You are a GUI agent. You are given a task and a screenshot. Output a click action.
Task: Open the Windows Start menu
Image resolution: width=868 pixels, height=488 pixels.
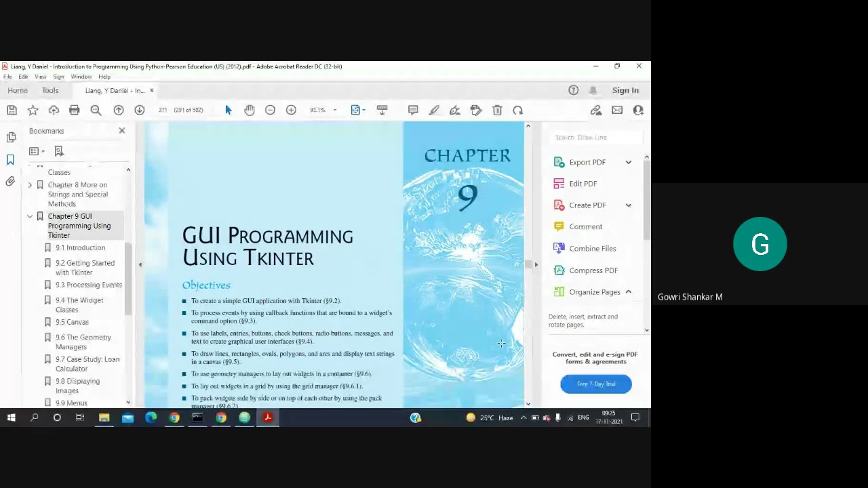[12, 418]
